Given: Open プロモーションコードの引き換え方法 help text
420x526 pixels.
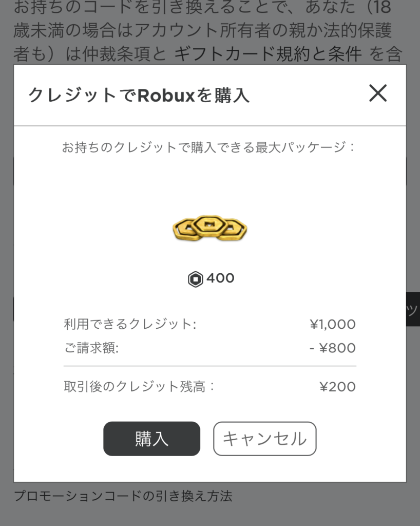Looking at the screenshot, I should [123, 496].
